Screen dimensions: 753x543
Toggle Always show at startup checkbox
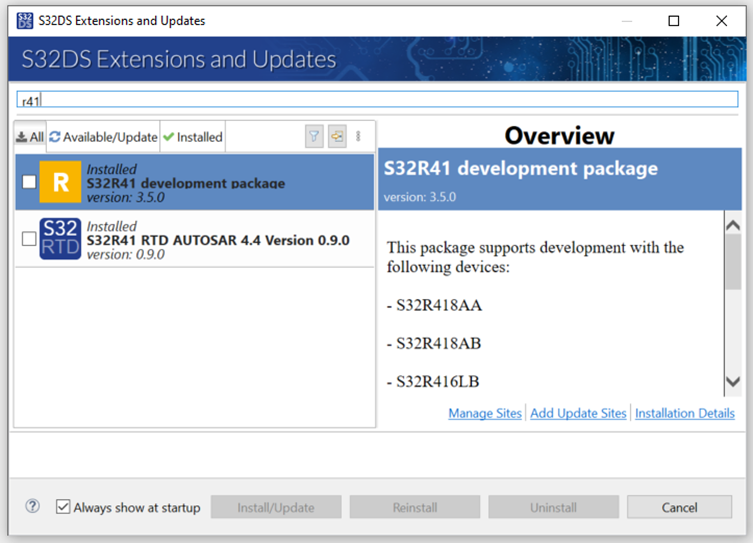pyautogui.click(x=63, y=507)
